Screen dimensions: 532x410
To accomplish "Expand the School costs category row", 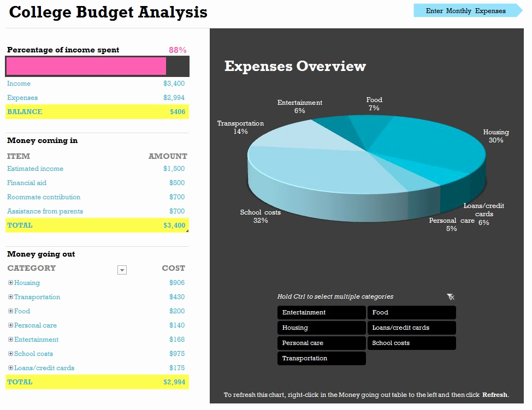I will [x=10, y=354].
